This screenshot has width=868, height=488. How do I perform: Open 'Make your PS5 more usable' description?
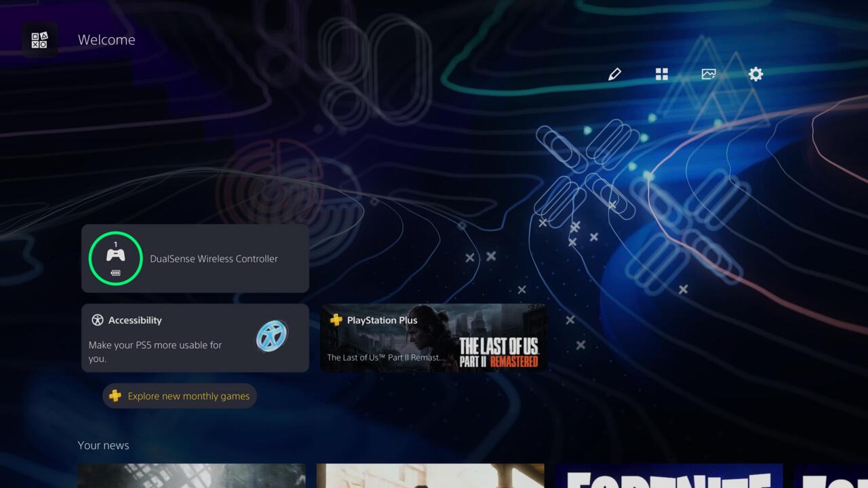click(155, 351)
